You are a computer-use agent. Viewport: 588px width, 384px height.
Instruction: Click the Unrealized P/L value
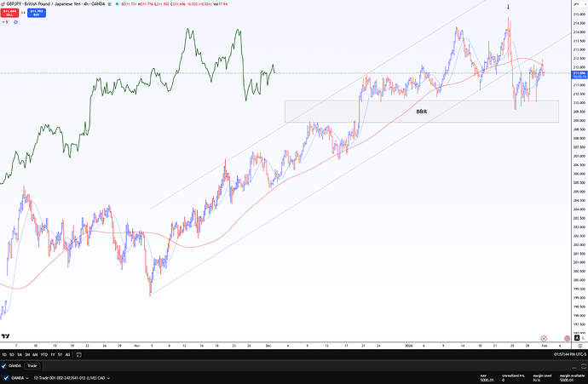(x=504, y=381)
